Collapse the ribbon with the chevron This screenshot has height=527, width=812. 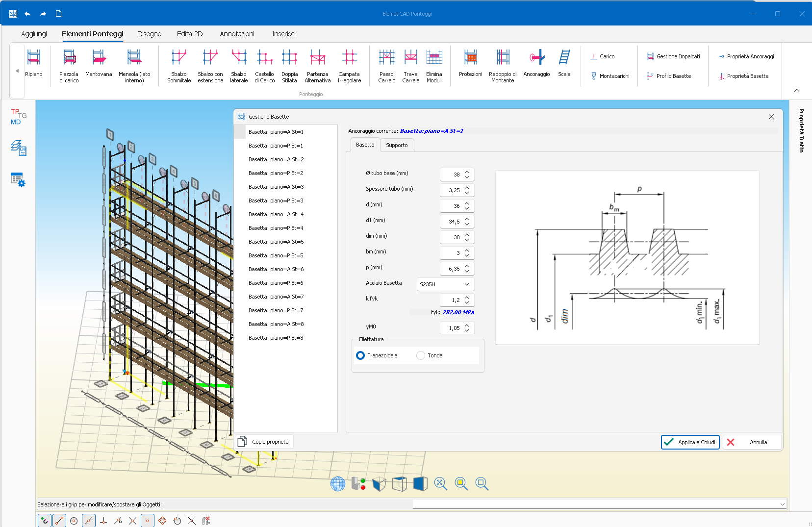[797, 91]
